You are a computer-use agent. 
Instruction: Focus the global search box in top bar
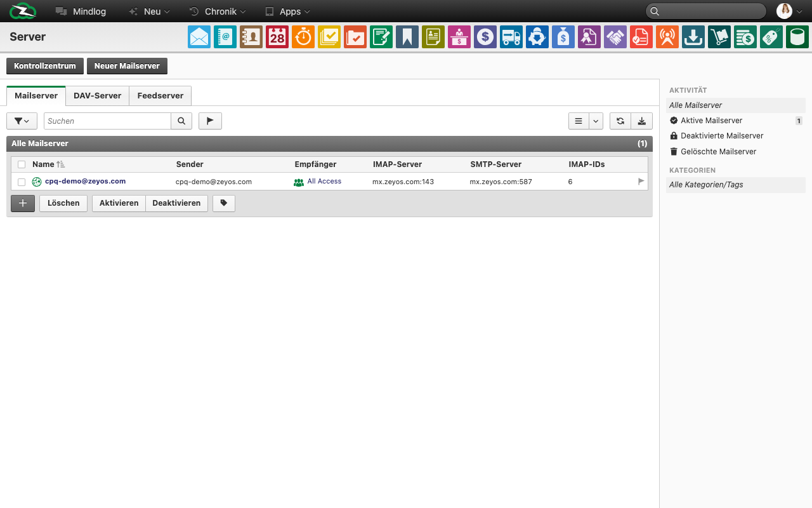pyautogui.click(x=706, y=11)
